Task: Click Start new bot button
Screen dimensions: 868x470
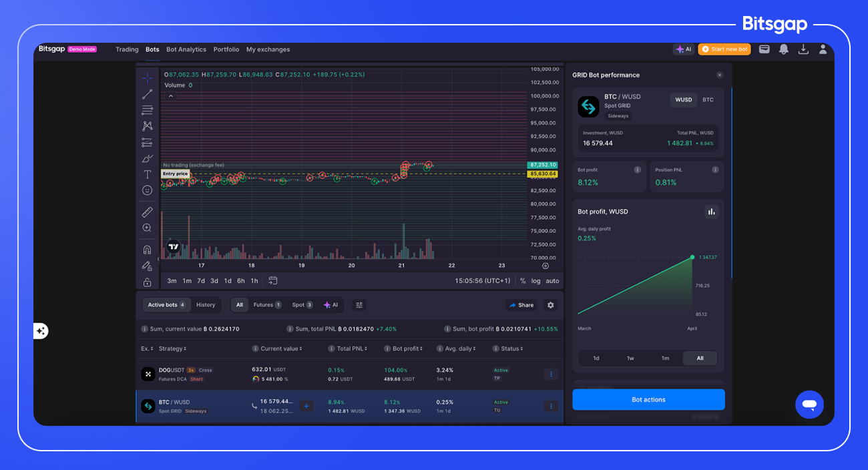Action: pos(724,49)
